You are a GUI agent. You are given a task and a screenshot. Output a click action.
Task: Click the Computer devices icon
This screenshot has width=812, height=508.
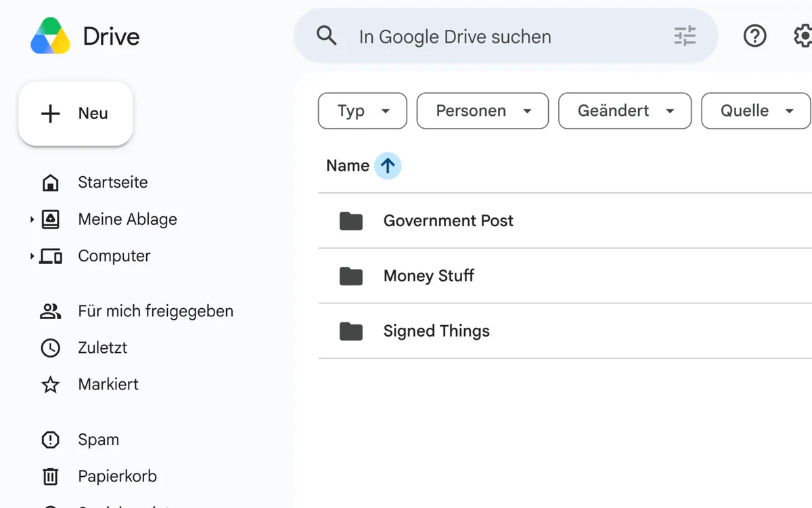[x=51, y=256]
